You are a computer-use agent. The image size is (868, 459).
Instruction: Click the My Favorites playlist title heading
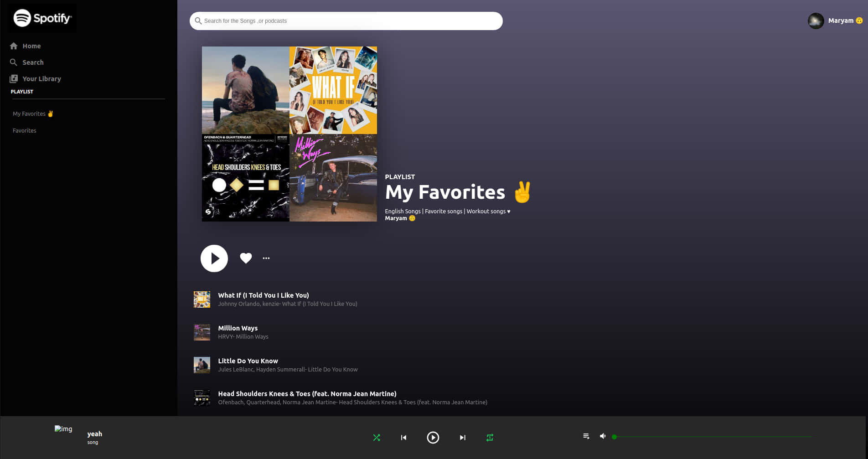point(458,192)
